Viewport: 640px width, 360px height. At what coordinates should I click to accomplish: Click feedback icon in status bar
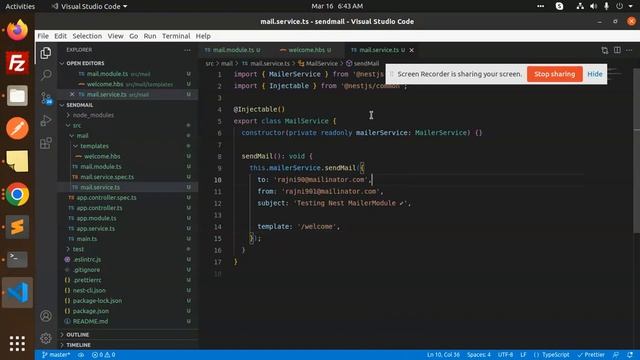pyautogui.click(x=616, y=355)
